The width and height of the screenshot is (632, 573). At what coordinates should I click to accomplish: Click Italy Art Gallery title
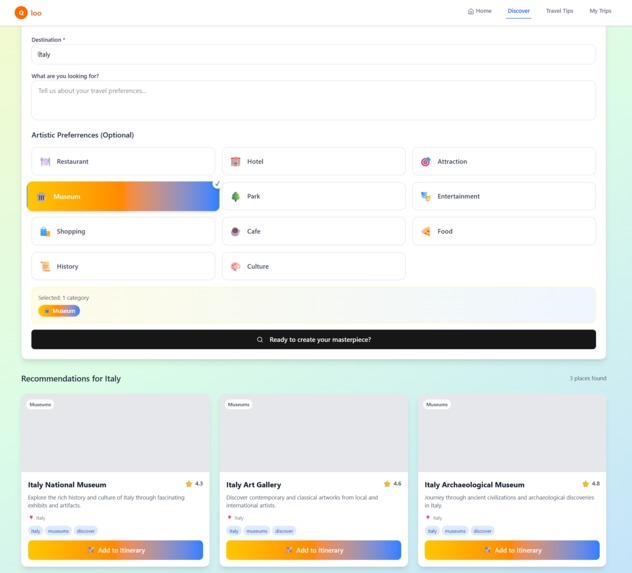point(254,485)
